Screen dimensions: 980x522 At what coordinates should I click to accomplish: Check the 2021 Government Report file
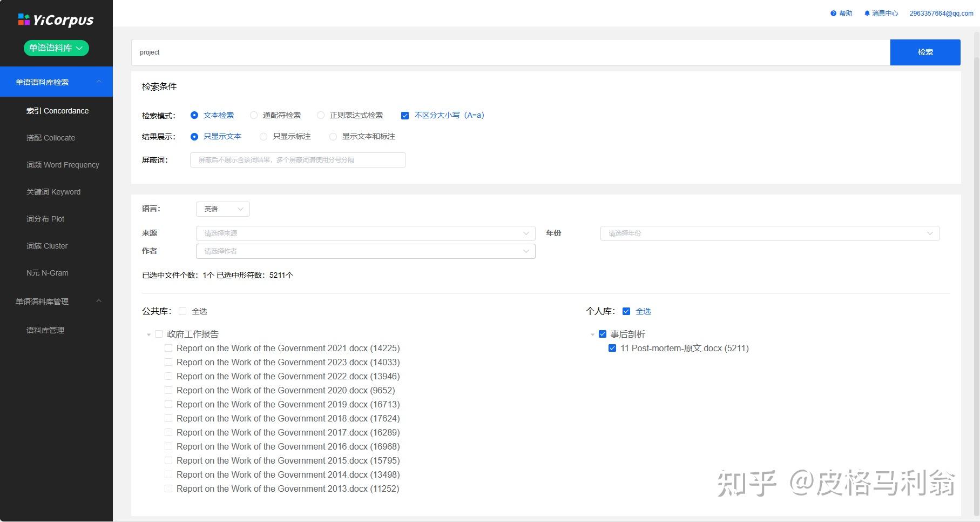point(168,349)
